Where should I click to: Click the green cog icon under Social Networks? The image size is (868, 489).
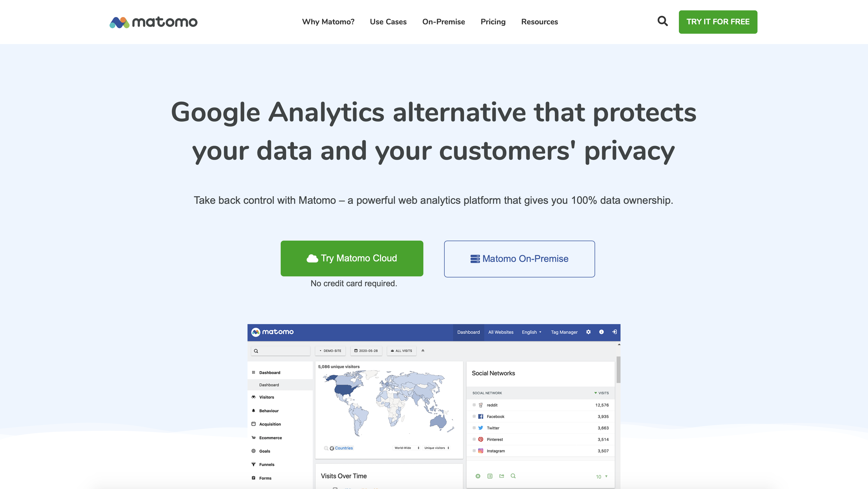click(x=478, y=476)
